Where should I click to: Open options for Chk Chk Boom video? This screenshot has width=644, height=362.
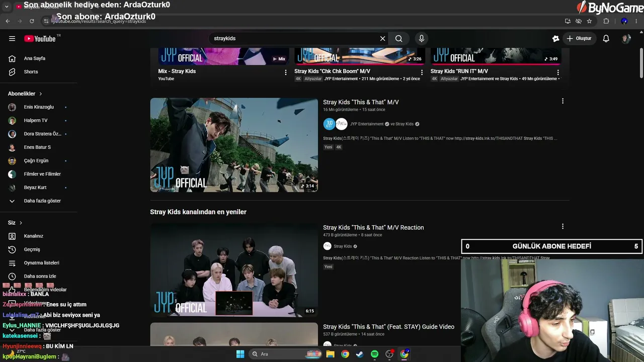pos(422,72)
